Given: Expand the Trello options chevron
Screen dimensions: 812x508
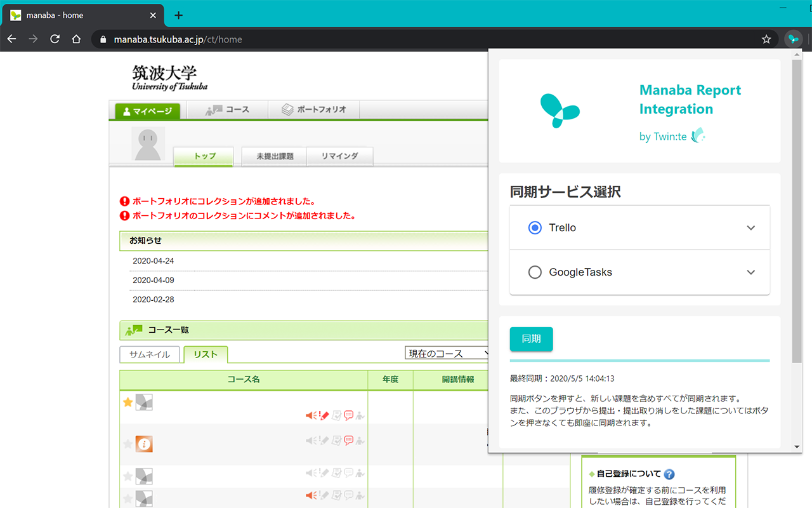Looking at the screenshot, I should point(750,227).
